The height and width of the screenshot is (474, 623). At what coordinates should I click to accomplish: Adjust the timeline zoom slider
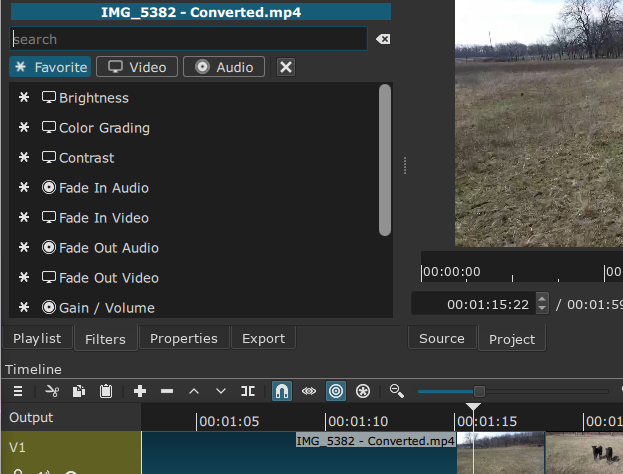coord(479,391)
